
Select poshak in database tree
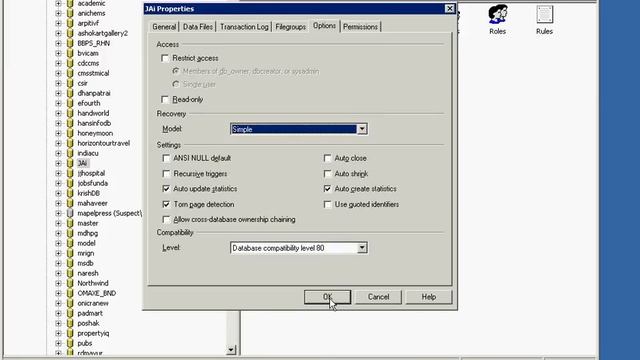point(89,323)
